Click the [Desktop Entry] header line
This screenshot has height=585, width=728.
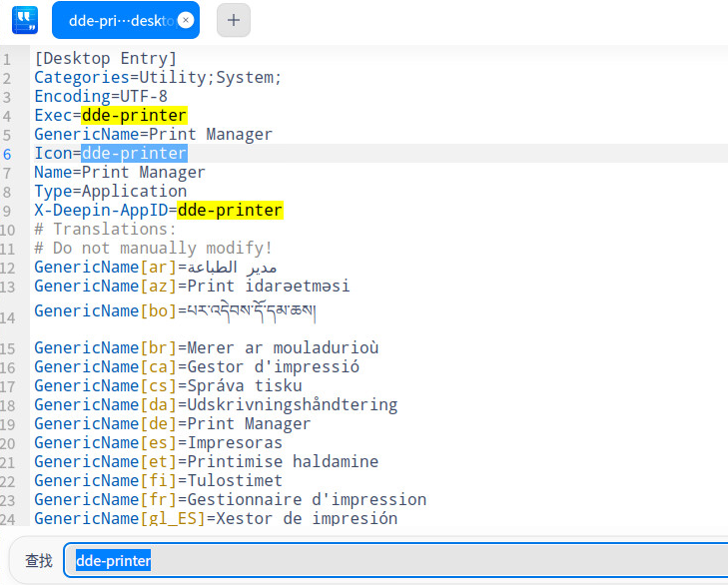pos(106,59)
